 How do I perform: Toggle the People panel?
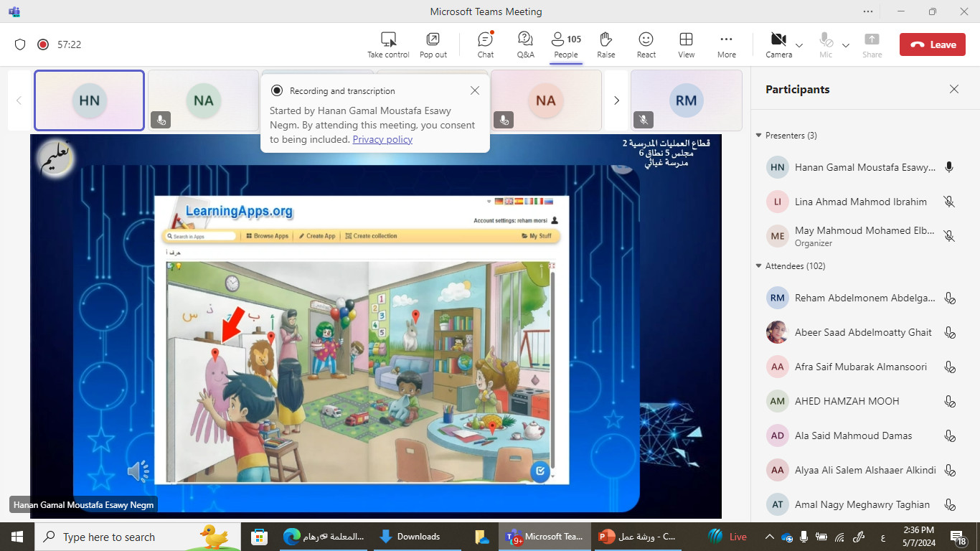coord(566,44)
